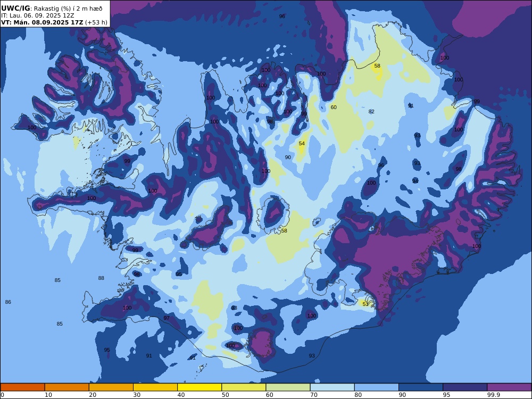
Task: Click the UWC/IG title text
Action: [15, 8]
